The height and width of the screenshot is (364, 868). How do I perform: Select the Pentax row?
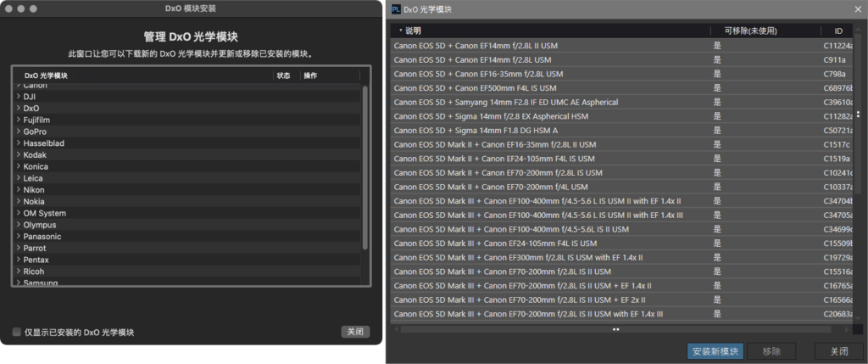click(186, 260)
